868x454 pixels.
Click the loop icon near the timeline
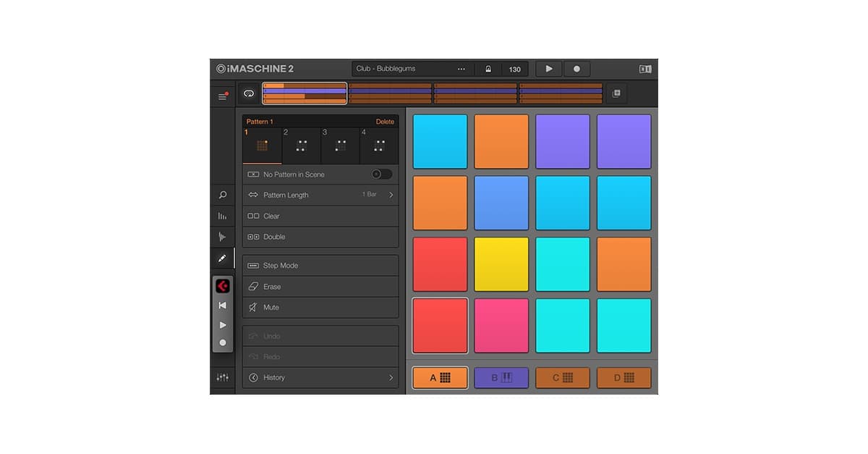249,94
